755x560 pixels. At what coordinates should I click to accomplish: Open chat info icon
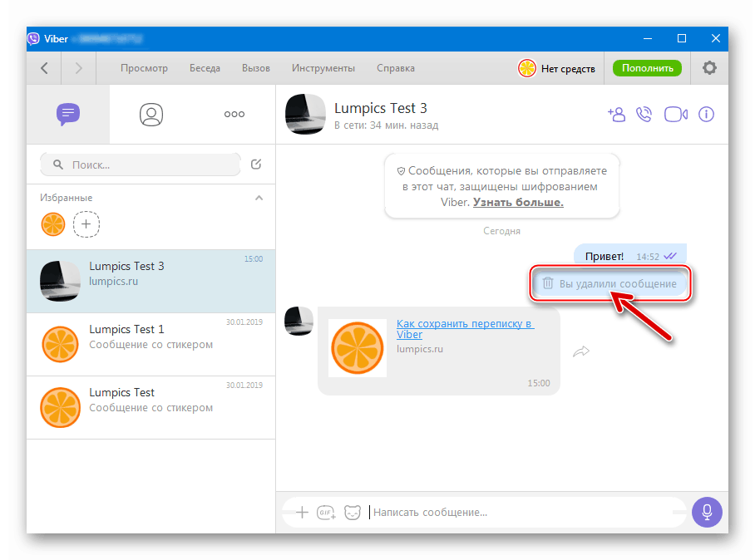click(x=706, y=115)
